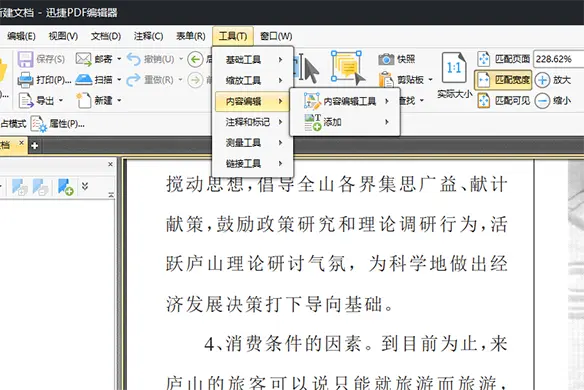Open the 表单(R) menu
This screenshot has height=390, width=584.
[191, 36]
